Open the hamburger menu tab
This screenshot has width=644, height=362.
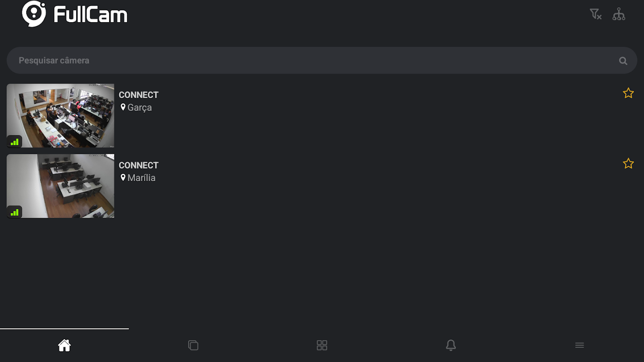(x=579, y=345)
